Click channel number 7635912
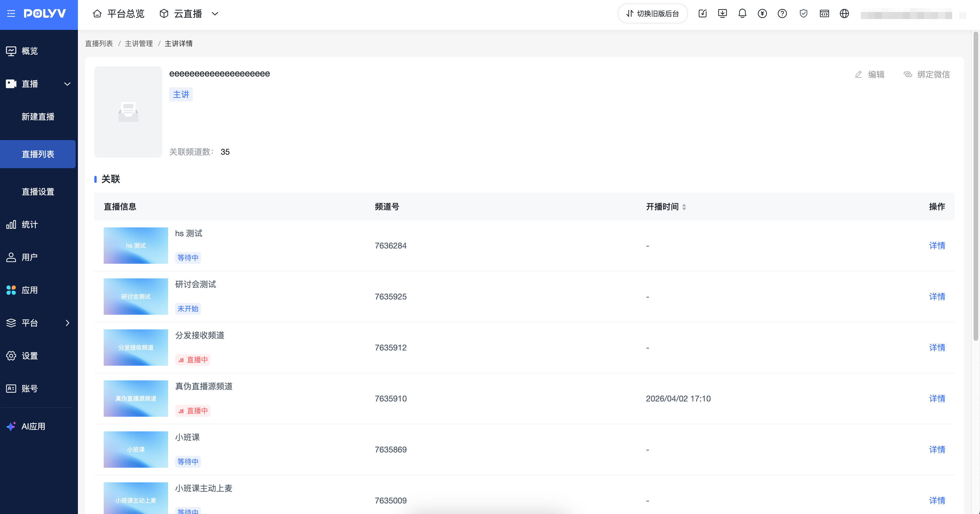Image resolution: width=980 pixels, height=514 pixels. 391,348
